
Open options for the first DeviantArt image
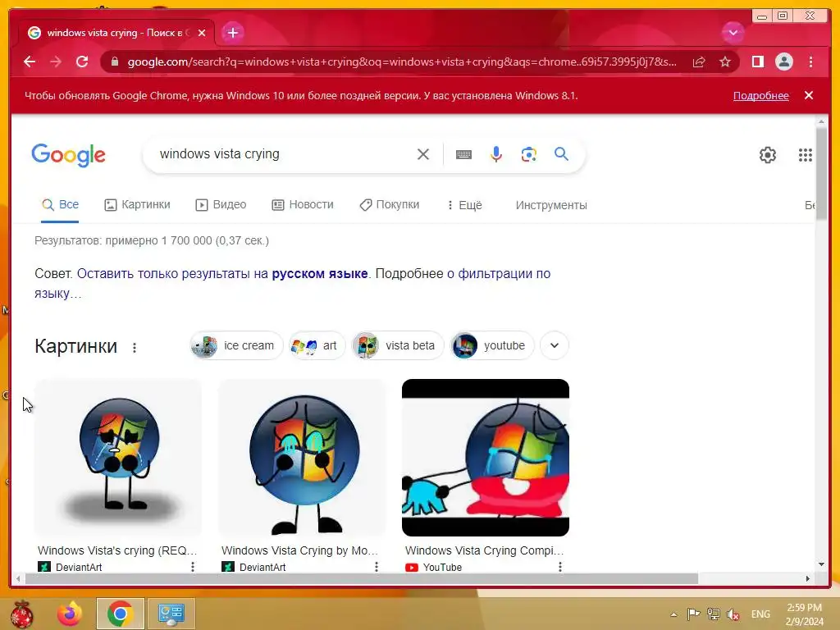click(193, 566)
